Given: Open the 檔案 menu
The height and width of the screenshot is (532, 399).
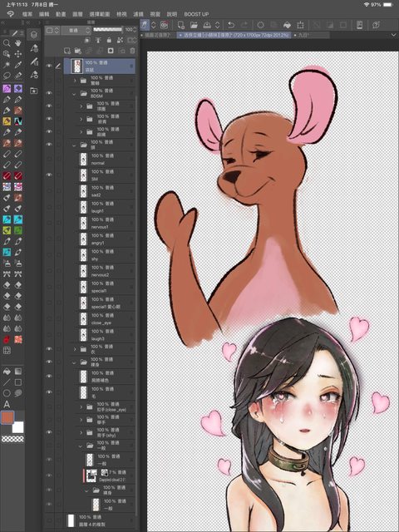Looking at the screenshot, I should point(27,14).
